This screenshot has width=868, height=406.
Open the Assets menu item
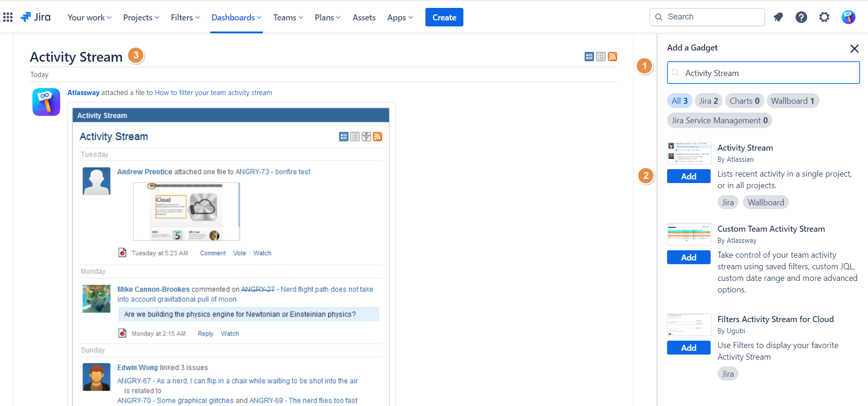(x=364, y=17)
